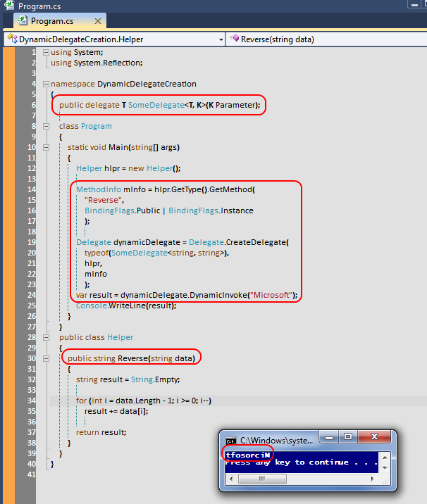Image resolution: width=427 pixels, height=504 pixels.
Task: Click the class icon beside DynamicDelegateCreation.Helper
Action: click(11, 39)
